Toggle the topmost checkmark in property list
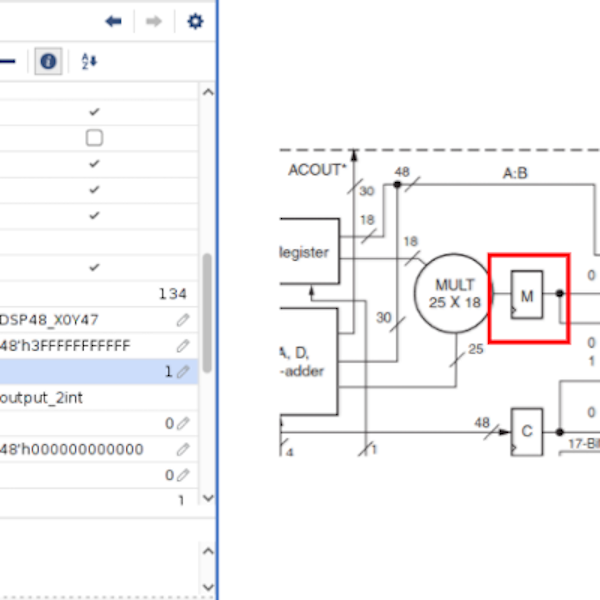Screen dimensions: 600x600 [x=94, y=112]
